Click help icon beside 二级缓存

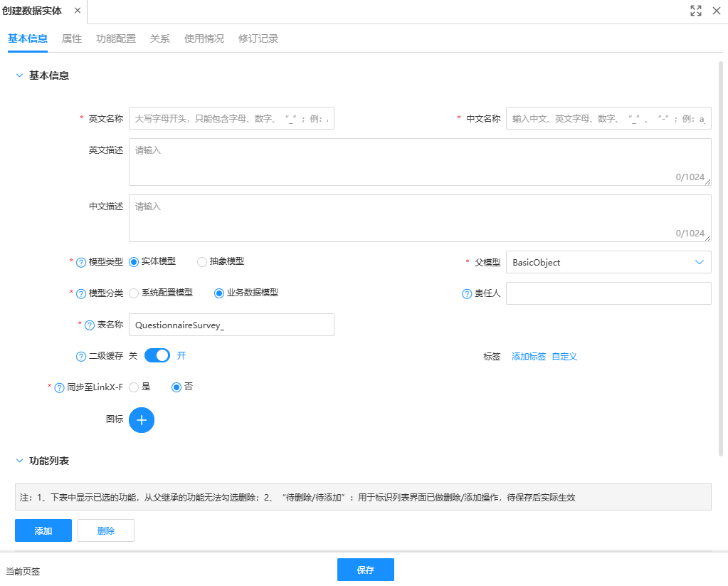pyautogui.click(x=81, y=356)
